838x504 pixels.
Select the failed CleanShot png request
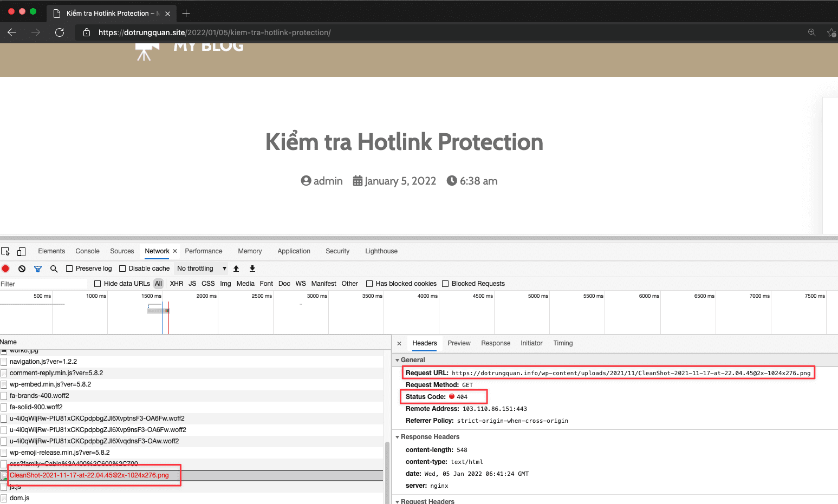click(89, 475)
